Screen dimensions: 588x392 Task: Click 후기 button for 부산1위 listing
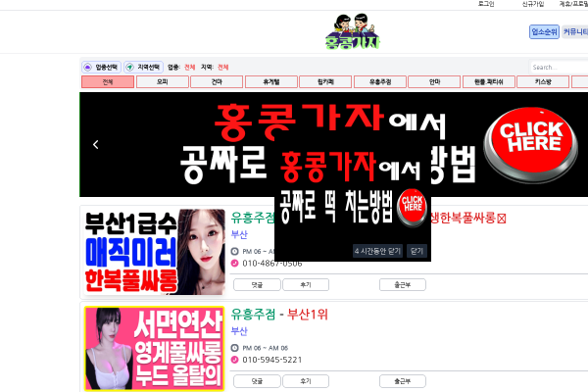pyautogui.click(x=306, y=381)
